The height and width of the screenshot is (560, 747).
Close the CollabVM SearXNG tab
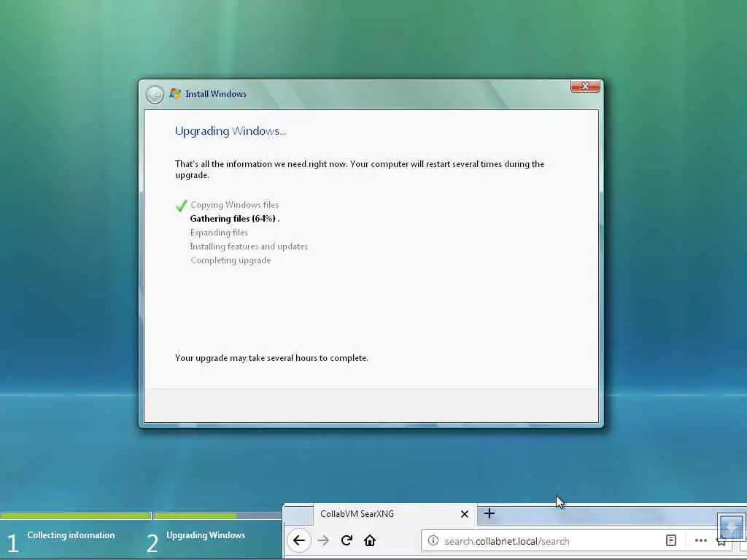pos(465,514)
